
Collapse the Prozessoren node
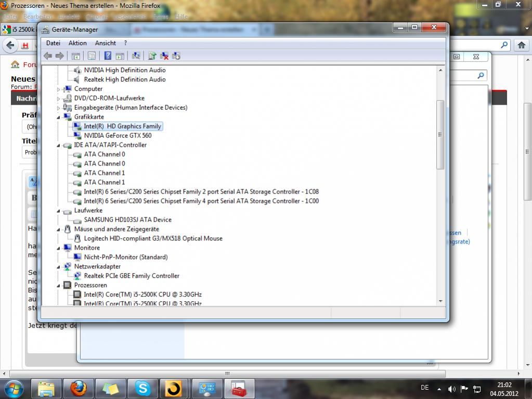click(x=58, y=286)
